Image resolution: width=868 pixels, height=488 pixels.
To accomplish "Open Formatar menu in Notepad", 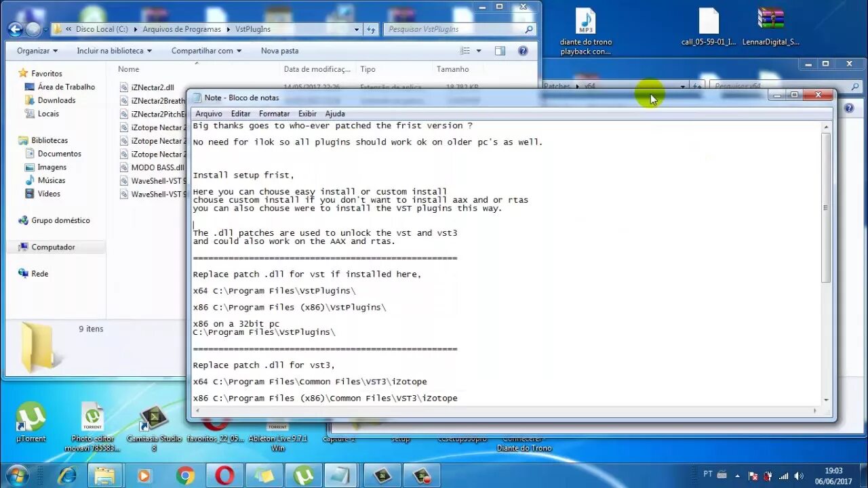I will [274, 114].
